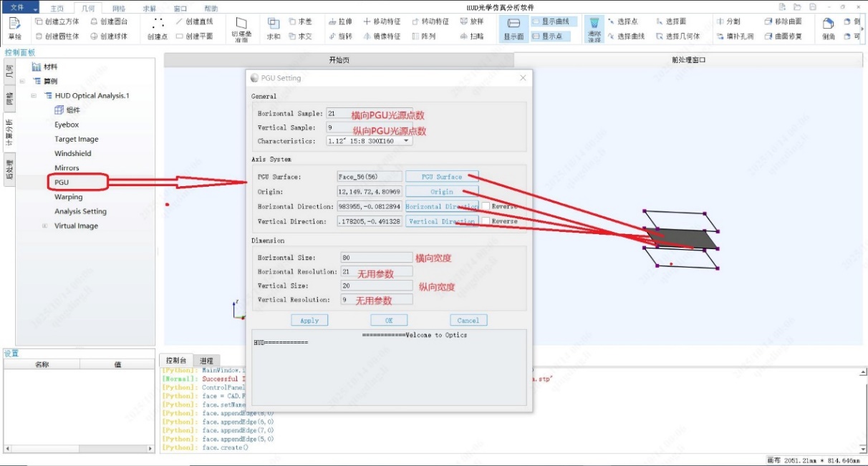Viewport: 868px width, 466px height.
Task: Click the 创建点 create point tool
Action: 158,28
